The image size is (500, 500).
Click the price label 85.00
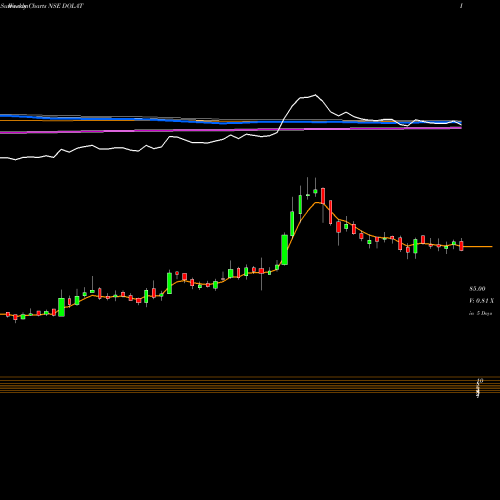pos(477,289)
